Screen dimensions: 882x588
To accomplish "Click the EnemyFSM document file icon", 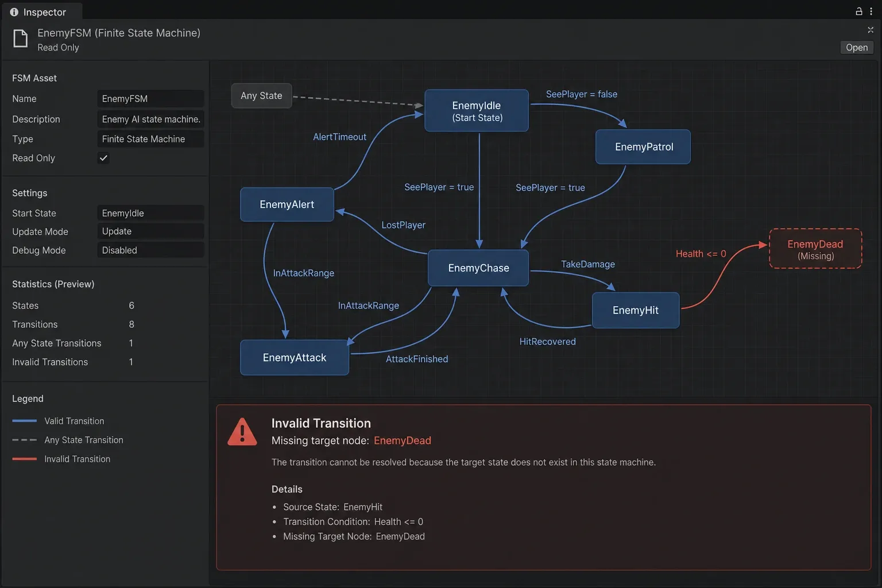I will click(21, 38).
